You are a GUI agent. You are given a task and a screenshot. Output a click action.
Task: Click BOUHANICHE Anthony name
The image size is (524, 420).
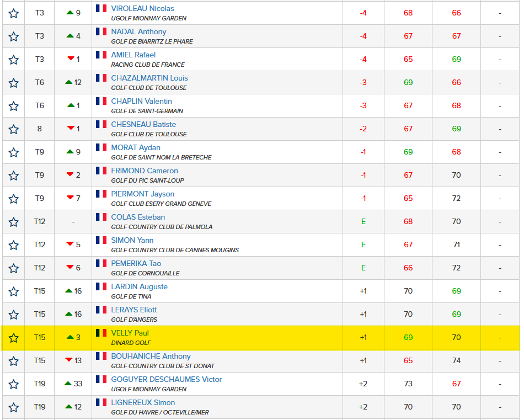point(151,356)
